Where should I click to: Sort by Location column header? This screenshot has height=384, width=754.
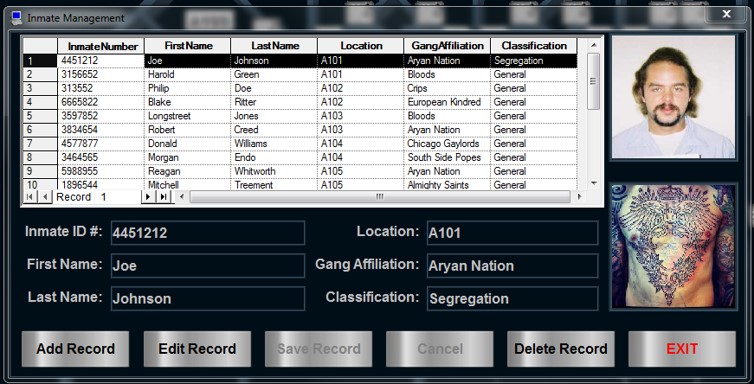(361, 46)
